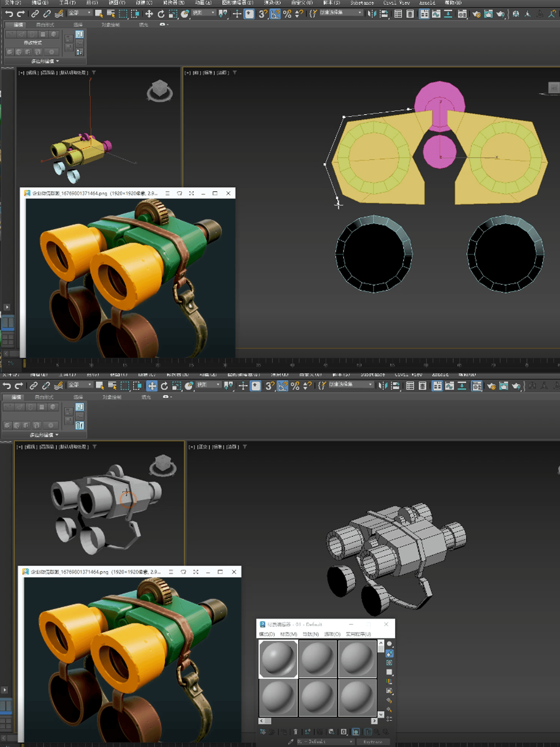Open the 模式(D) menu in Material Editor
This screenshot has height=747, width=560.
coord(267,634)
